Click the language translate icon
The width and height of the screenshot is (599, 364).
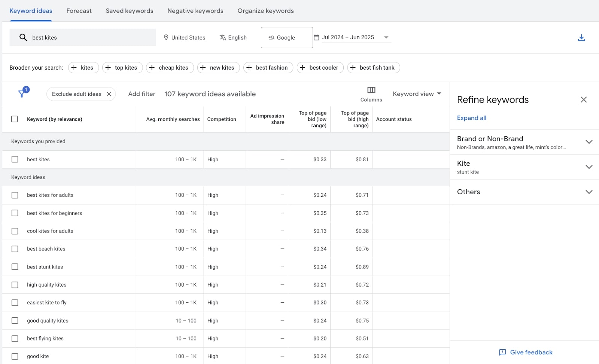(x=223, y=37)
